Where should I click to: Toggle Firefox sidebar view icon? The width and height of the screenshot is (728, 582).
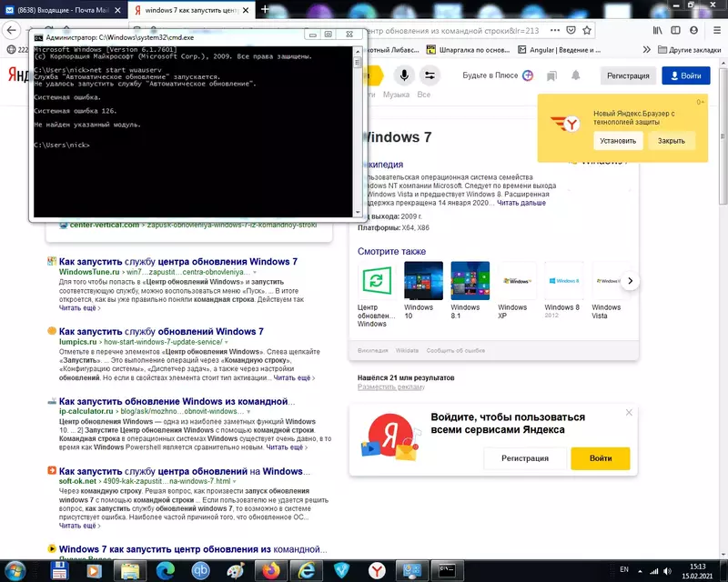(x=675, y=30)
